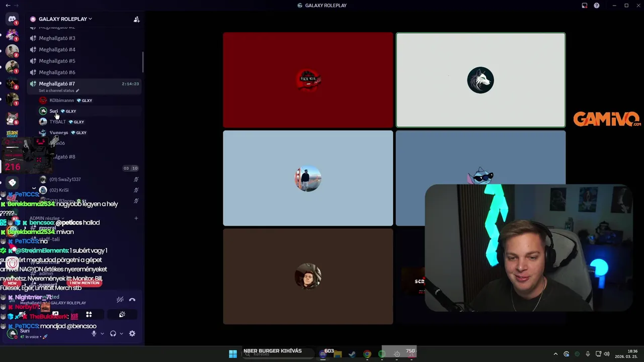
Task: Open headphone output options chevron
Action: 121,333
